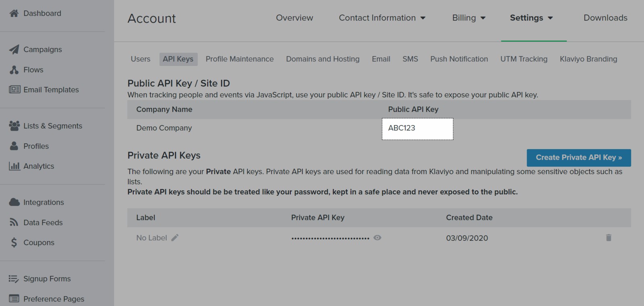Open Coupons from the sidebar
644x306 pixels.
coord(39,242)
